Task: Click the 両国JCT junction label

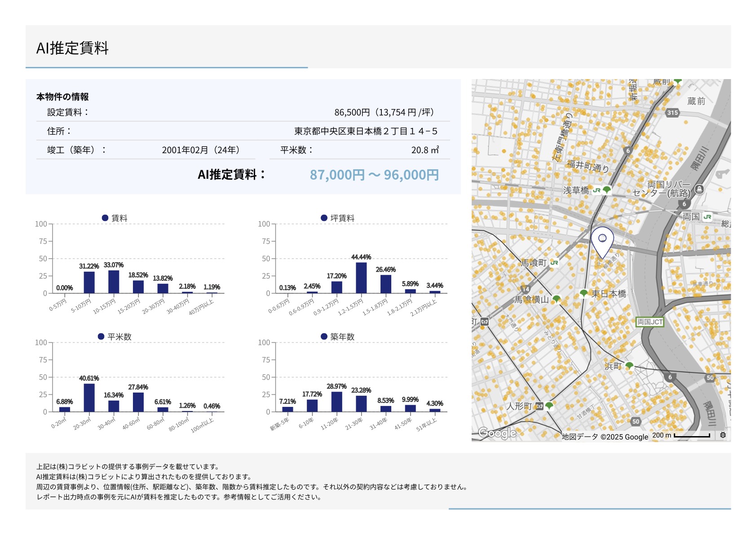Action: tap(650, 322)
